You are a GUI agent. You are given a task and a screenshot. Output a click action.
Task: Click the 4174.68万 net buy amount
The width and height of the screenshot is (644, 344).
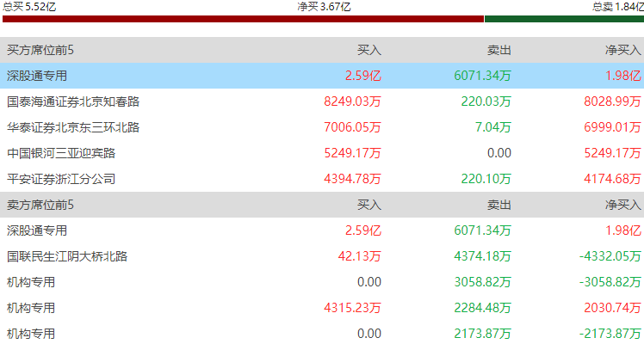(x=612, y=179)
